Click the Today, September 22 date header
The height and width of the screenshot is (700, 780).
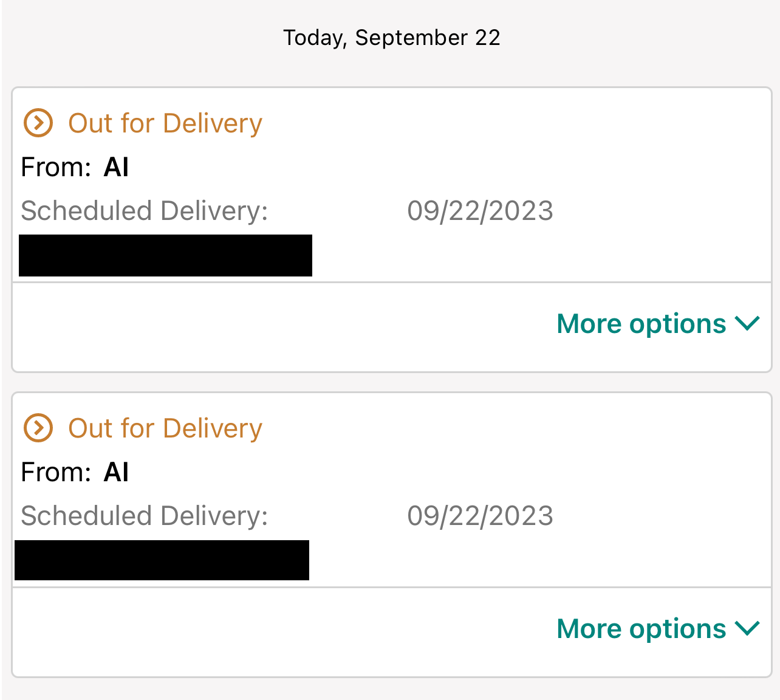point(391,38)
